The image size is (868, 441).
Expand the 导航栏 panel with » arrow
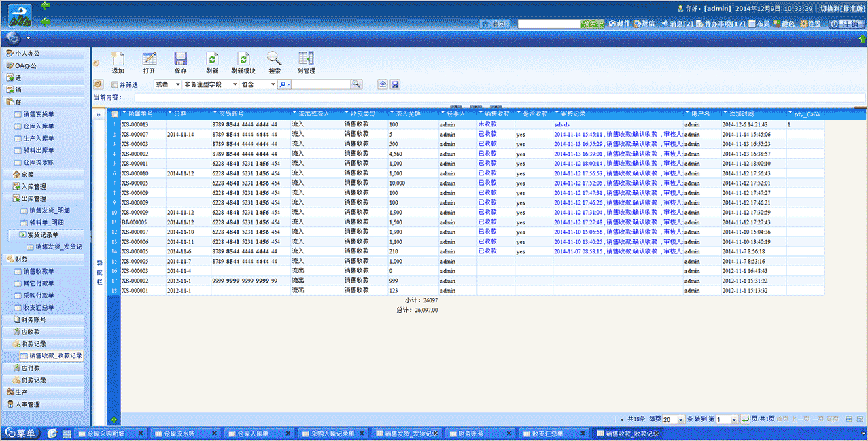coord(99,114)
